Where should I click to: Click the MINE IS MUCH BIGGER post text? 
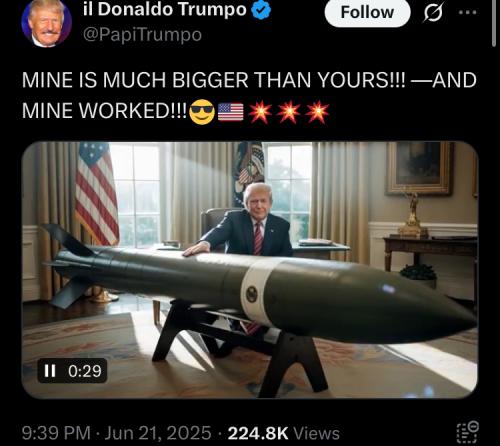[249, 95]
